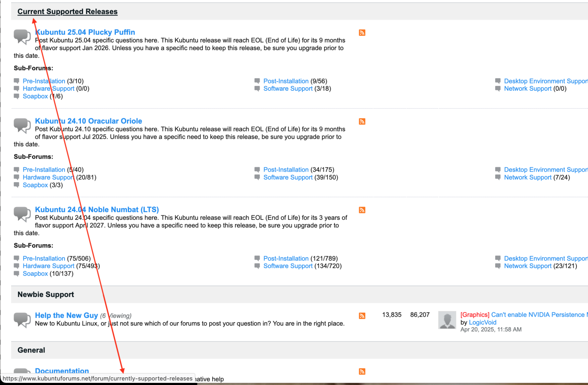Open 24.10 Software Support sub-forum (39/150)
This screenshot has width=588, height=385.
pos(288,178)
